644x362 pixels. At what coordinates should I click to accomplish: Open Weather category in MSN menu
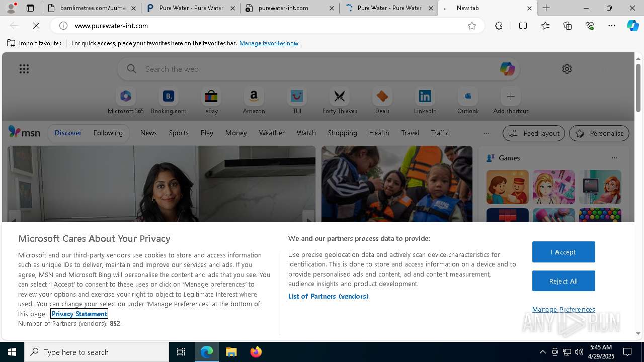[272, 133]
